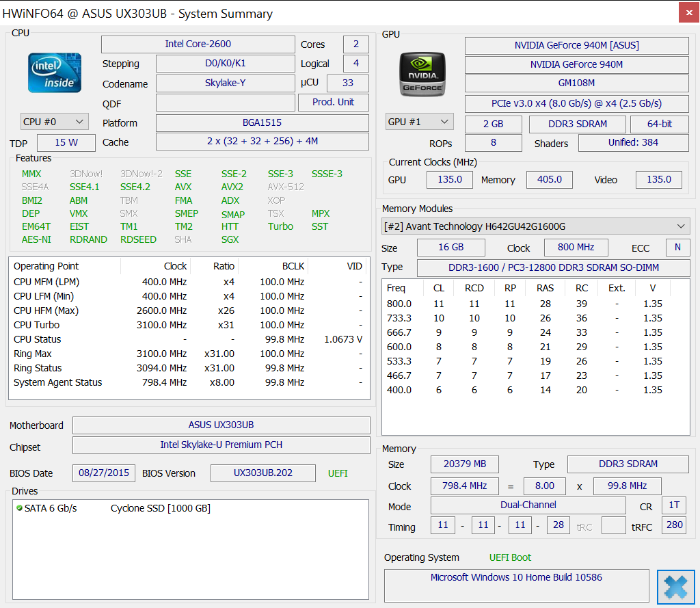Click the System Agent Status row
Viewport: 700px width, 608px height.
click(189, 382)
